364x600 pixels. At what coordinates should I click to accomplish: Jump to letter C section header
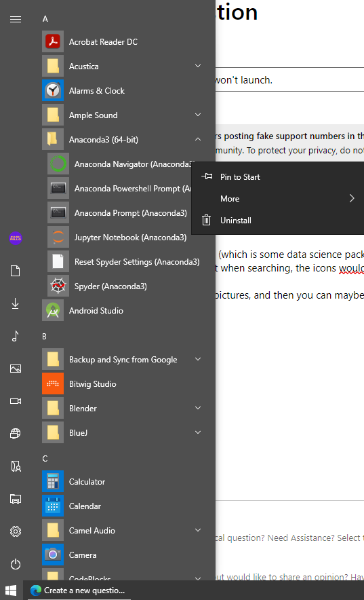coord(45,458)
